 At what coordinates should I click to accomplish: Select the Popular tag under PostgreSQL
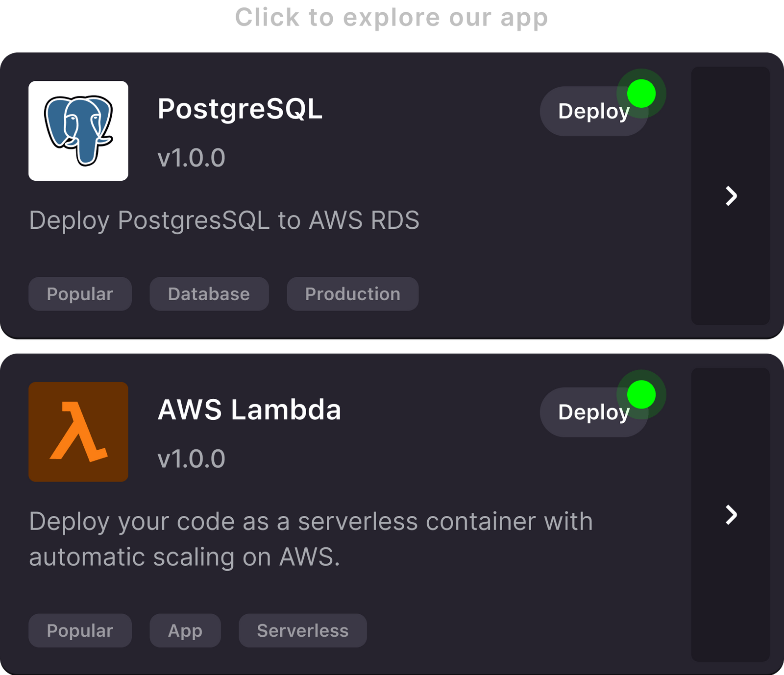pyautogui.click(x=80, y=294)
